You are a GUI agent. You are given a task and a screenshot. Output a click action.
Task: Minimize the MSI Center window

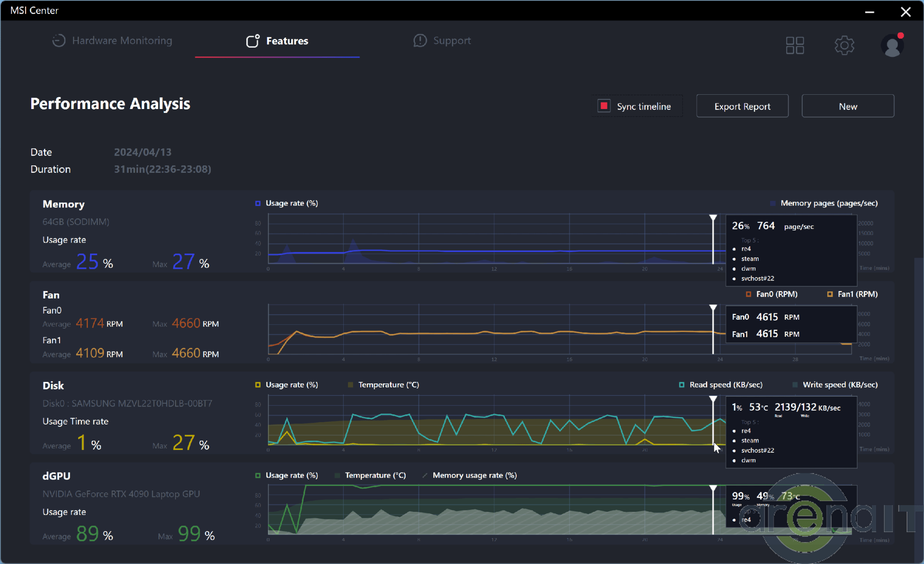869,12
